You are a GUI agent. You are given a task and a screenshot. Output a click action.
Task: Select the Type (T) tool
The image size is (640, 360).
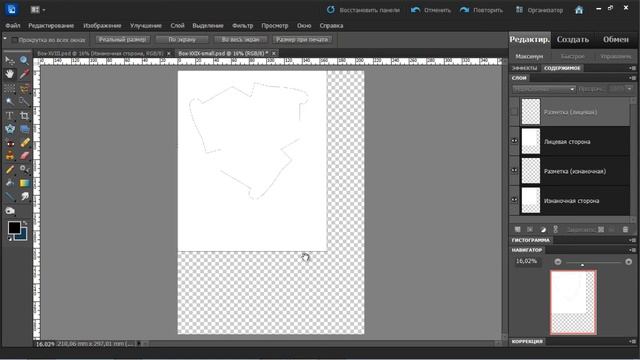(x=10, y=116)
